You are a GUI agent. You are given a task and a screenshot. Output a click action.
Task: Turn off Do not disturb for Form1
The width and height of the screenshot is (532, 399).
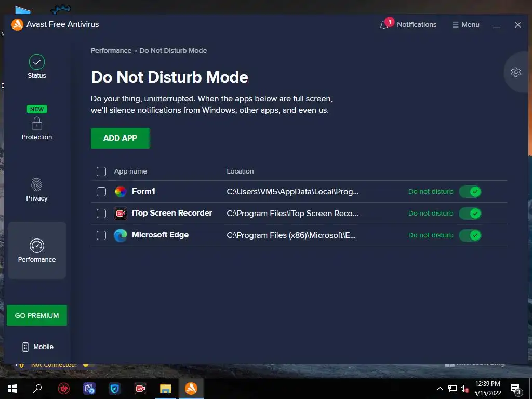[470, 192]
